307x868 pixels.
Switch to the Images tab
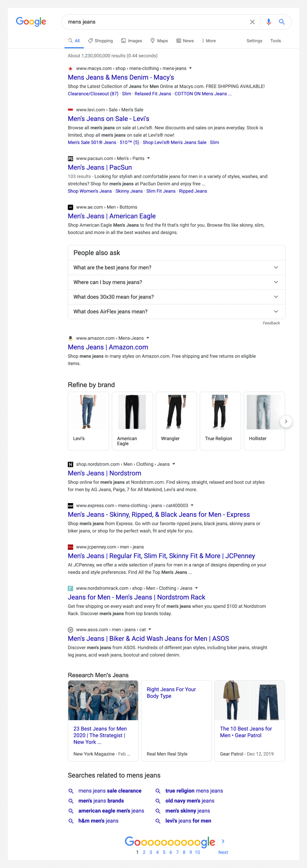click(x=131, y=41)
